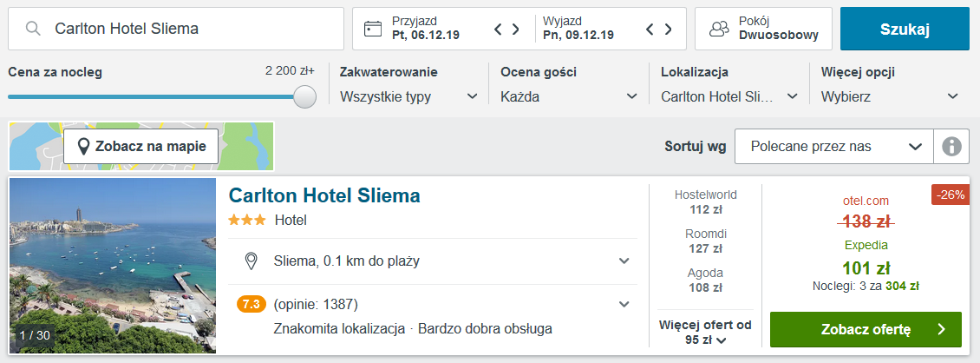The height and width of the screenshot is (363, 980).
Task: Click the Zobacz ofertę button
Action: click(x=866, y=329)
